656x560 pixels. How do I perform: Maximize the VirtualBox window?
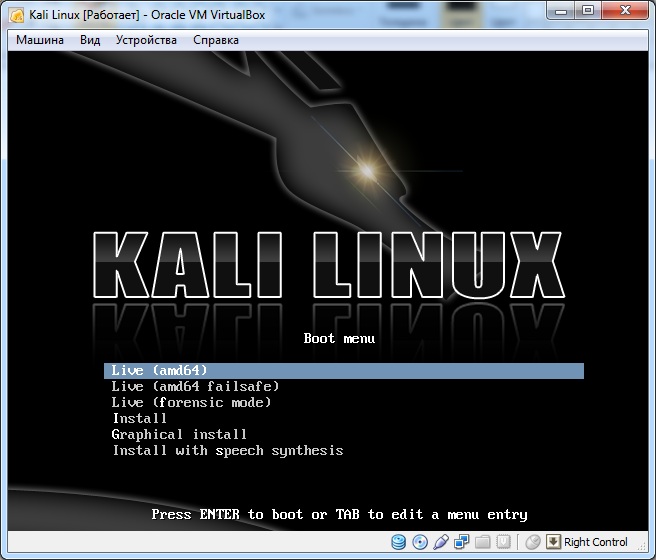588,11
